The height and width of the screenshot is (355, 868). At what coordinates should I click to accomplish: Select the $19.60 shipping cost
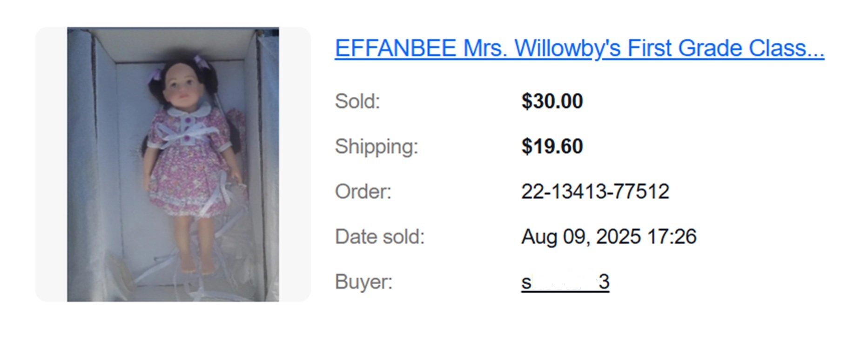coord(552,146)
